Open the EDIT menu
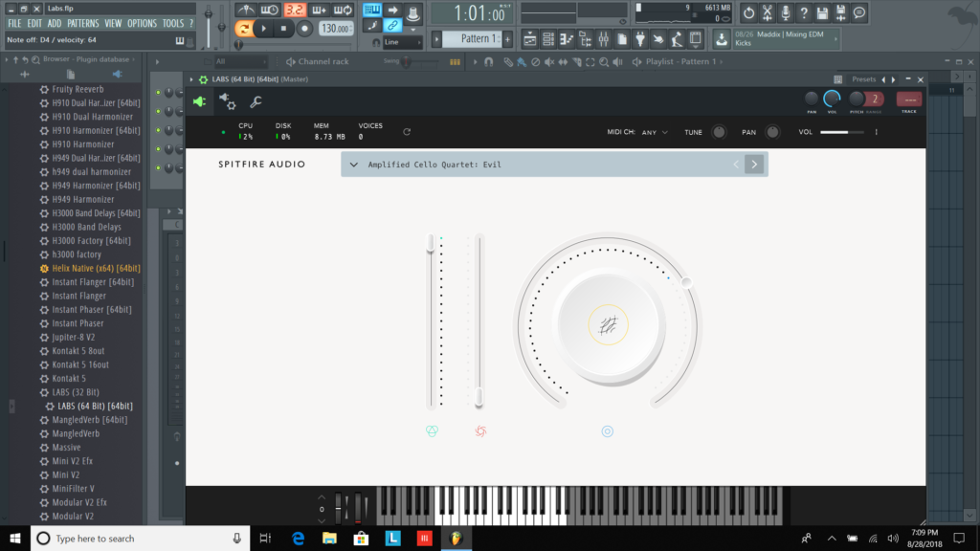 click(34, 24)
